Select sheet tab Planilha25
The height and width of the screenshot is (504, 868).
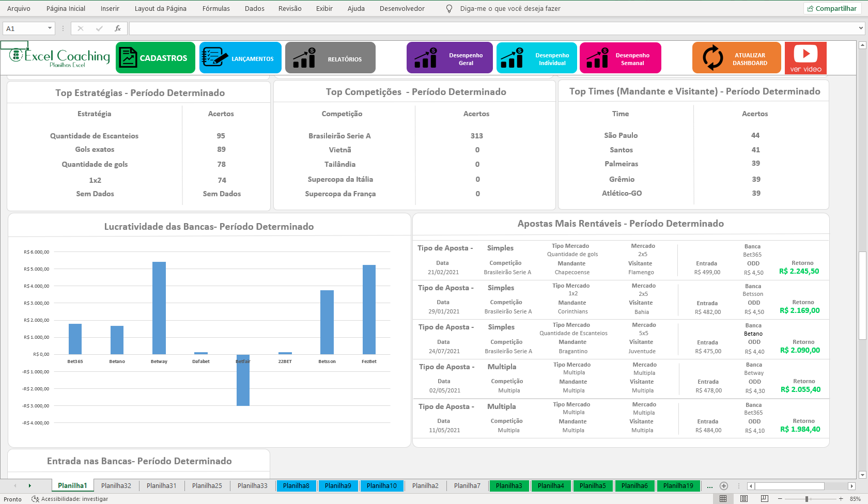coord(207,485)
